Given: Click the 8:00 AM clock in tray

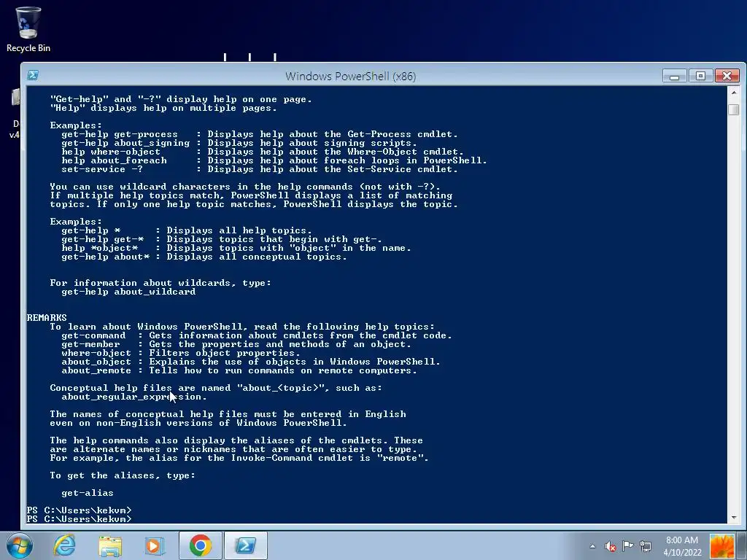Looking at the screenshot, I should click(x=682, y=540).
